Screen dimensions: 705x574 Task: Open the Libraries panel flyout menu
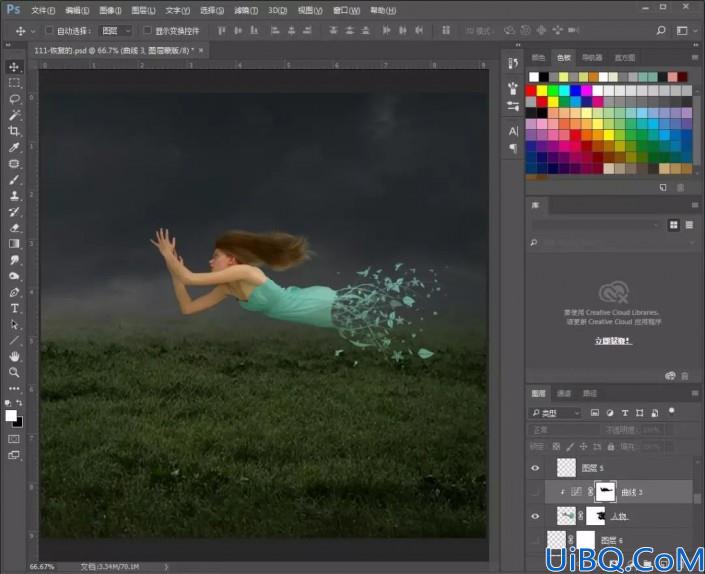695,205
